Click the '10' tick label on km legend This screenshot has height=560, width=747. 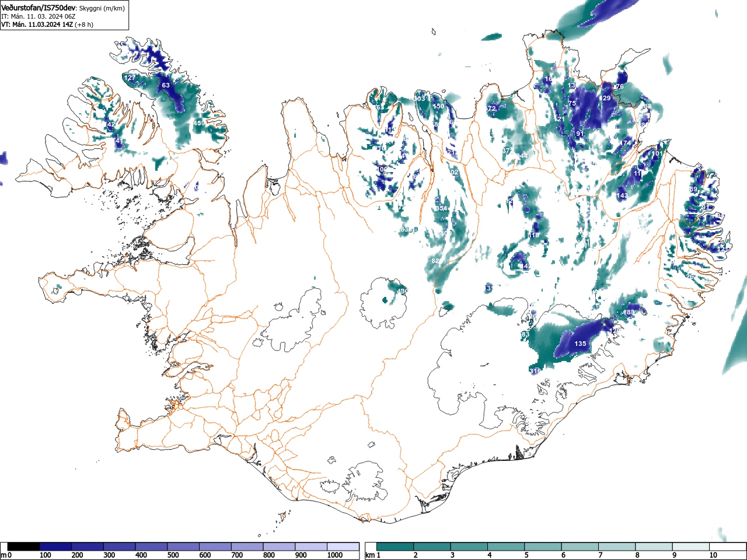[x=713, y=555]
